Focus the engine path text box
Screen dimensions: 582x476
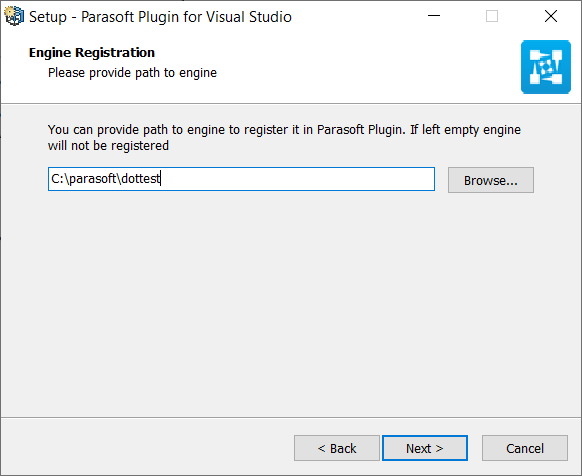pos(241,179)
